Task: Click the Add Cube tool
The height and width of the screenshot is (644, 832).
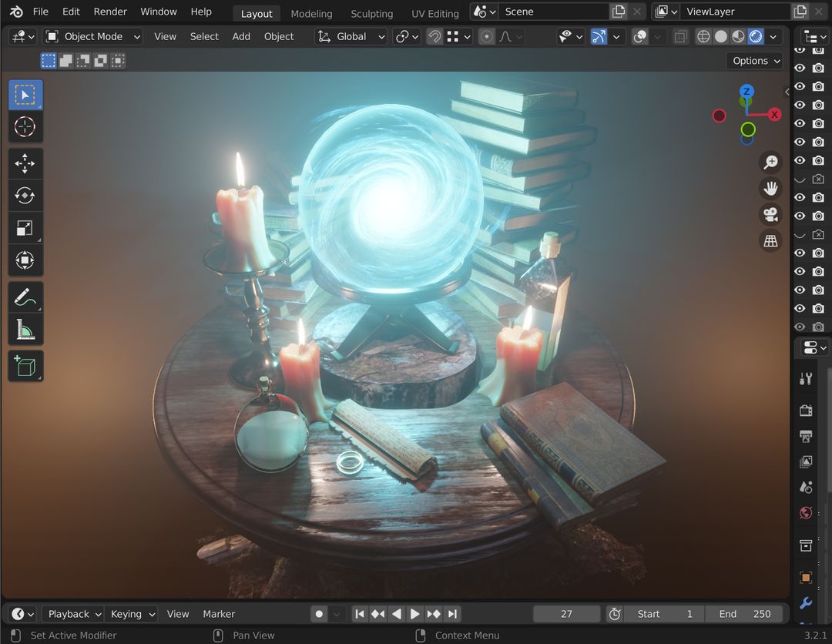Action: click(x=25, y=366)
